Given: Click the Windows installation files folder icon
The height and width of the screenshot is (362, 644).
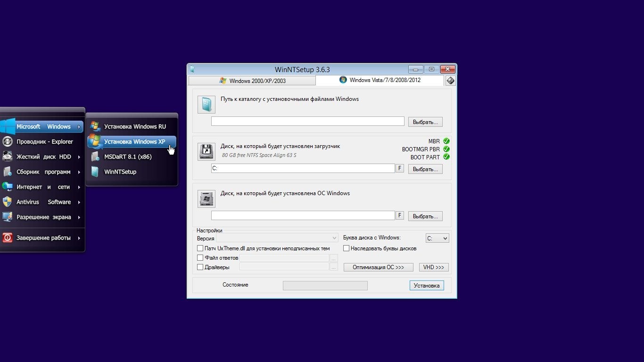Looking at the screenshot, I should click(x=206, y=105).
